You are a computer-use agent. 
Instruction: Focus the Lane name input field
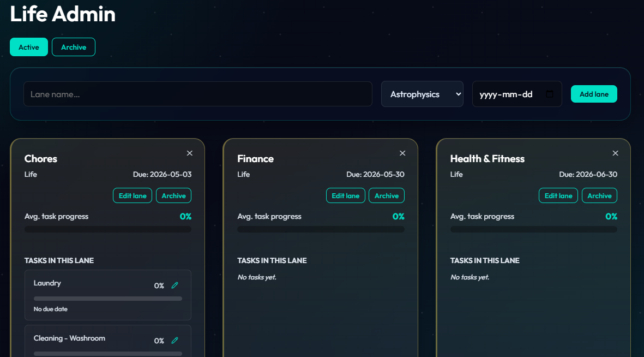[x=197, y=94]
